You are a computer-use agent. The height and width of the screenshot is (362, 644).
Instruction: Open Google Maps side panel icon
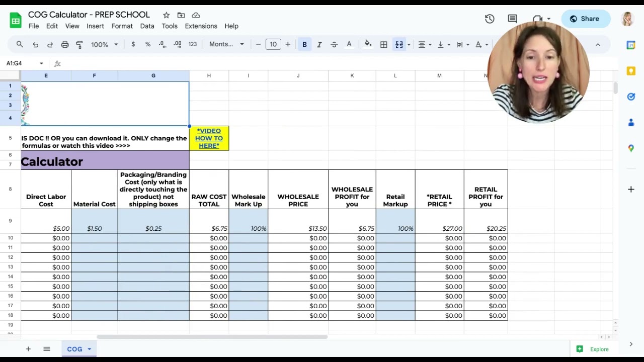tap(631, 148)
